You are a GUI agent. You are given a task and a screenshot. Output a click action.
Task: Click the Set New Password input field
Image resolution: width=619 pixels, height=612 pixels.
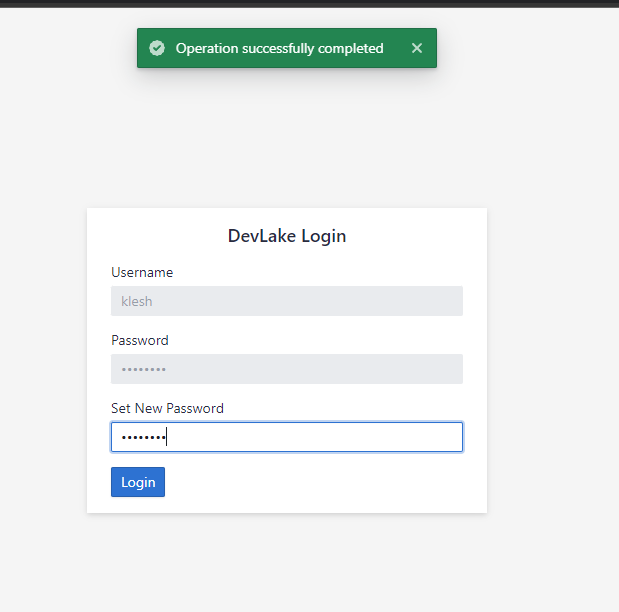(287, 437)
